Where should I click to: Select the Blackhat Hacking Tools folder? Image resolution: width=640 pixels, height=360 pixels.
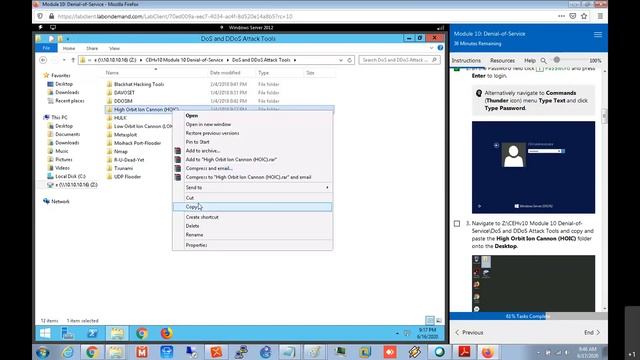click(x=139, y=84)
